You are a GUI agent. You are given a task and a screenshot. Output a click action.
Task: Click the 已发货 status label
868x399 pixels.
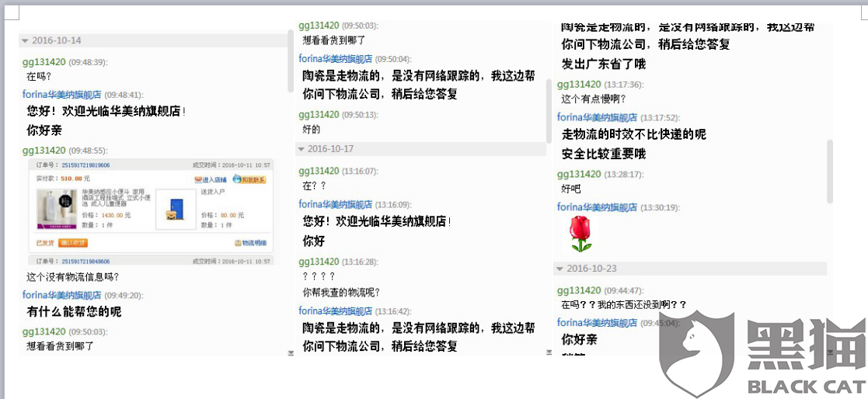45,243
